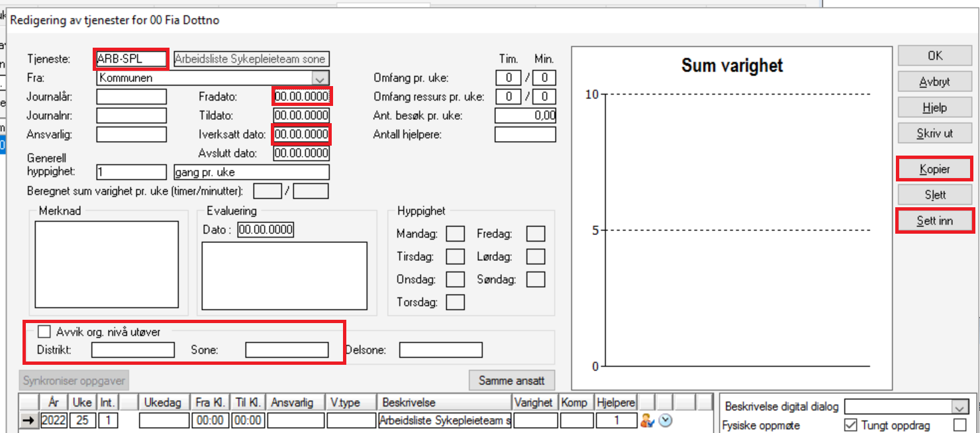Click the Tjeneste field containing ARB-SPL

131,59
